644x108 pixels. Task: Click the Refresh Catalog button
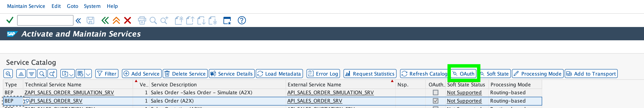click(424, 74)
